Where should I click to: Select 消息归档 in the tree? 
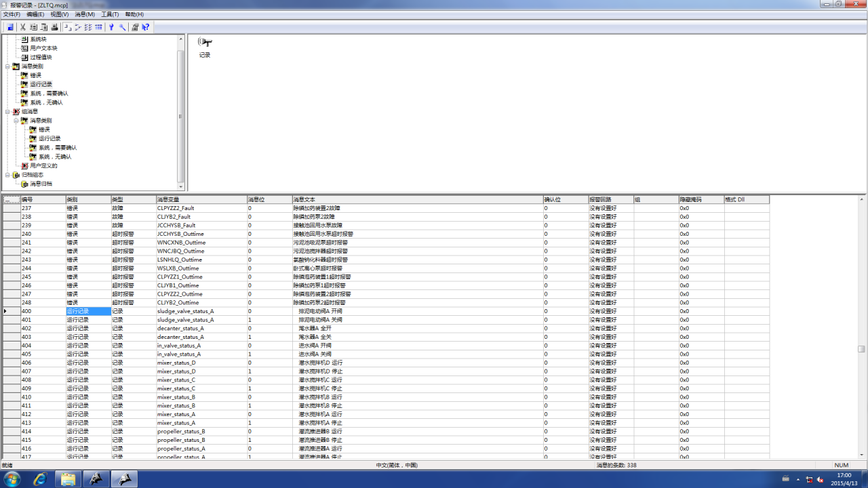(41, 184)
